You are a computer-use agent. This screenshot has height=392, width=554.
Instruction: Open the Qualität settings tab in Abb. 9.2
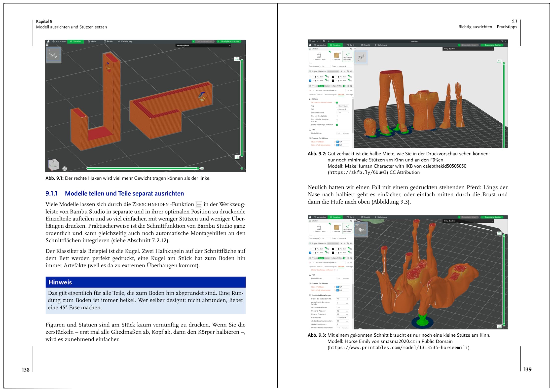click(x=312, y=95)
